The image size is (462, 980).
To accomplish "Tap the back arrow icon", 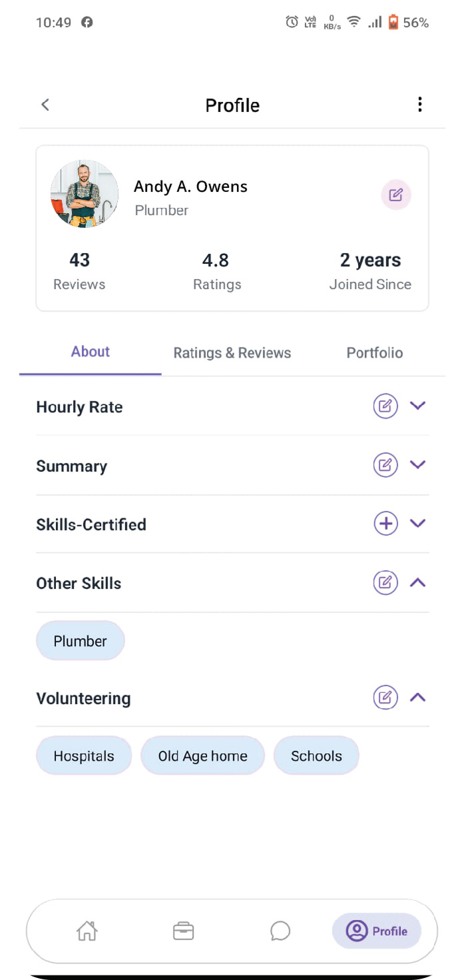I will 45,105.
